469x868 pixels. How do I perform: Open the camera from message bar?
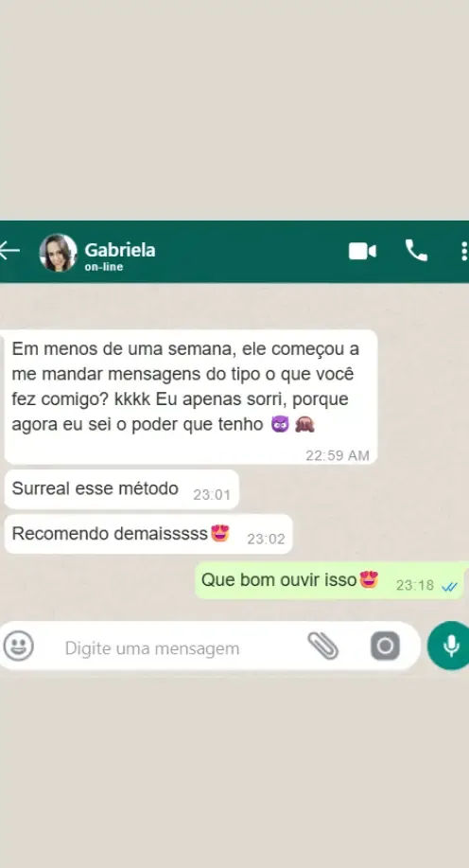pos(385,646)
